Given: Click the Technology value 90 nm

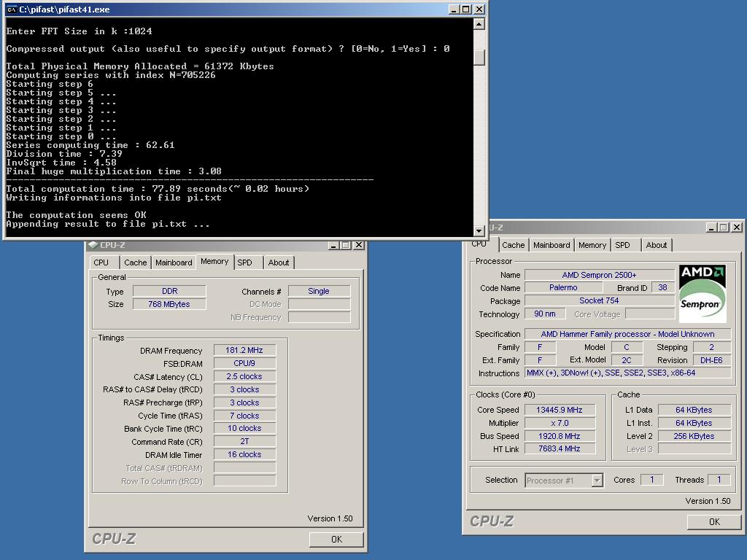Looking at the screenshot, I should click(x=544, y=314).
